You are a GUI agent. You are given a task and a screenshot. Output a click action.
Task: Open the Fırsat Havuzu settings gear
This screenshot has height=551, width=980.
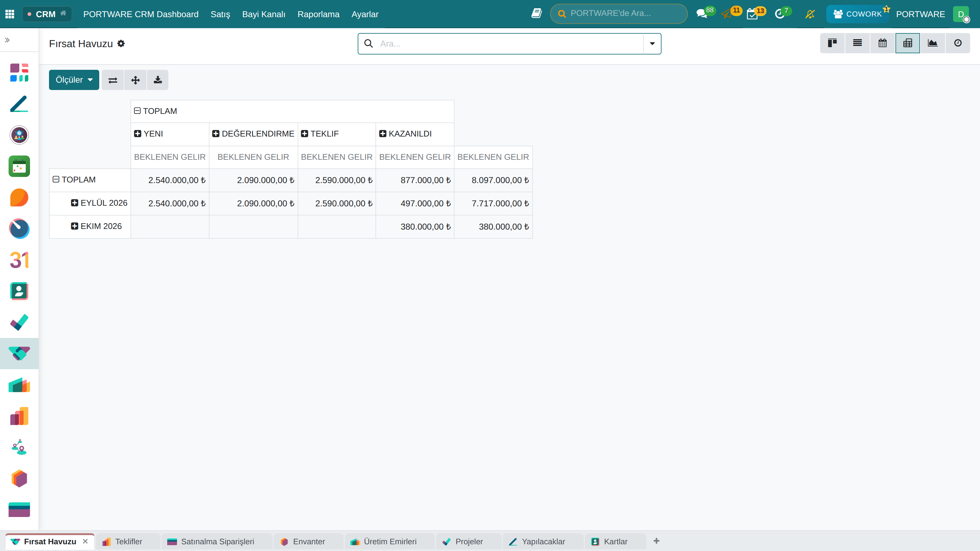(121, 44)
